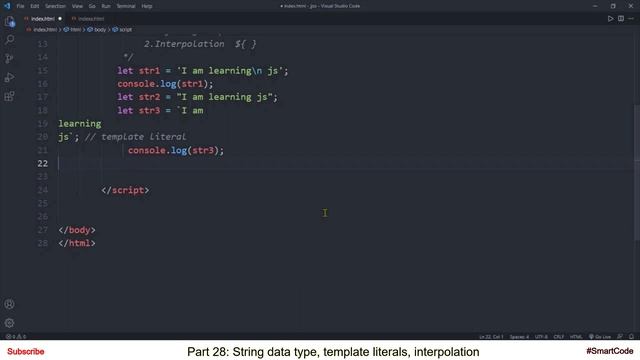Click console.log(str3) on line 21

(x=176, y=151)
